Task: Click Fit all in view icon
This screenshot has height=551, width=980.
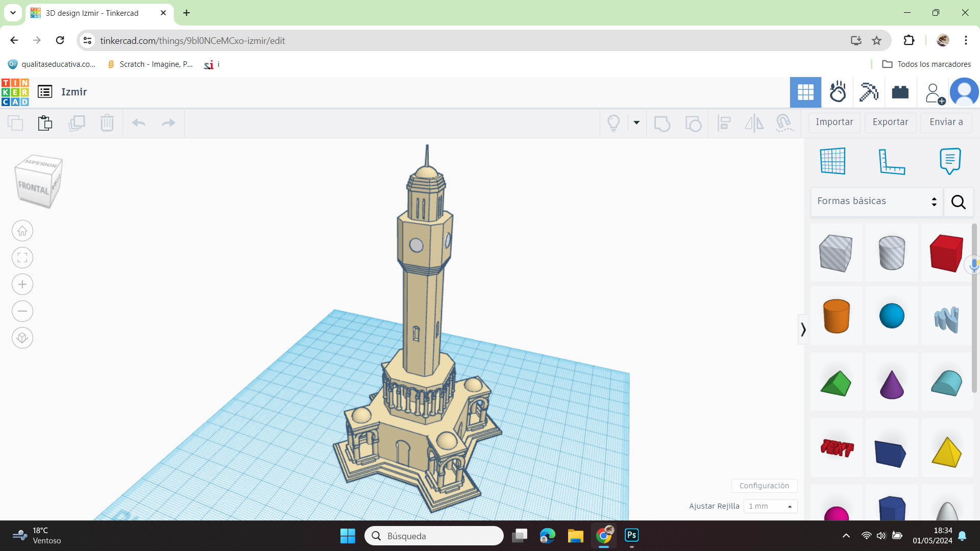Action: [22, 258]
